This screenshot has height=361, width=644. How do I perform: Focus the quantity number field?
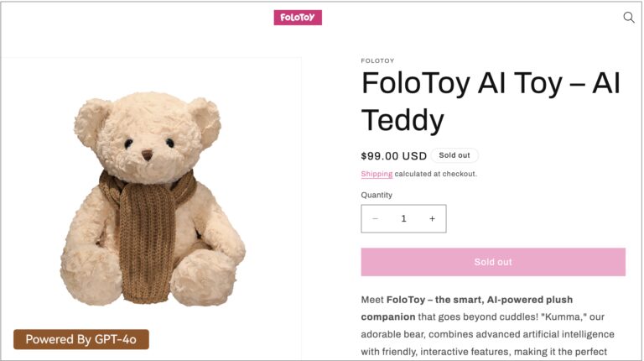tap(403, 219)
